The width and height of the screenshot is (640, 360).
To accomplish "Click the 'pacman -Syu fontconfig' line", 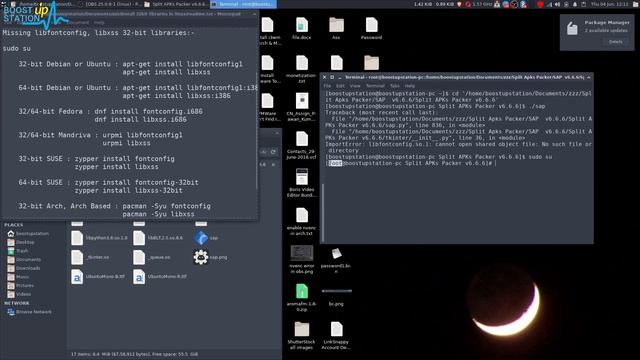I will point(167,206).
